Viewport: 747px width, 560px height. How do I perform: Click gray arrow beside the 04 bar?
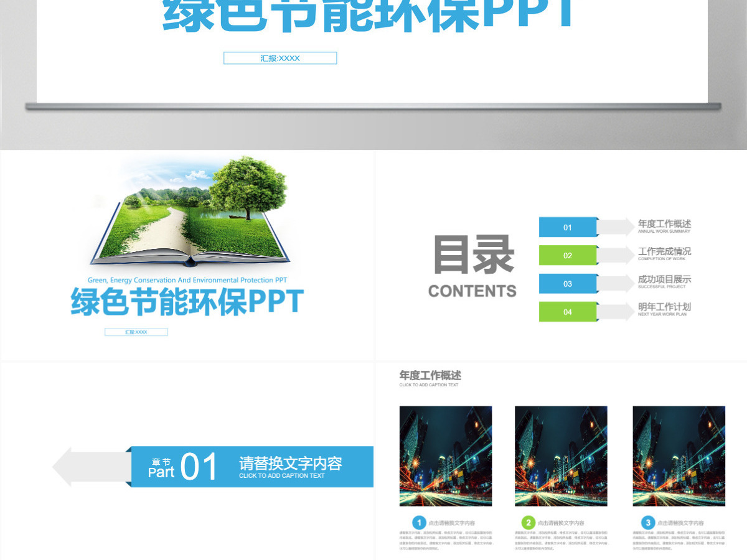pyautogui.click(x=616, y=311)
